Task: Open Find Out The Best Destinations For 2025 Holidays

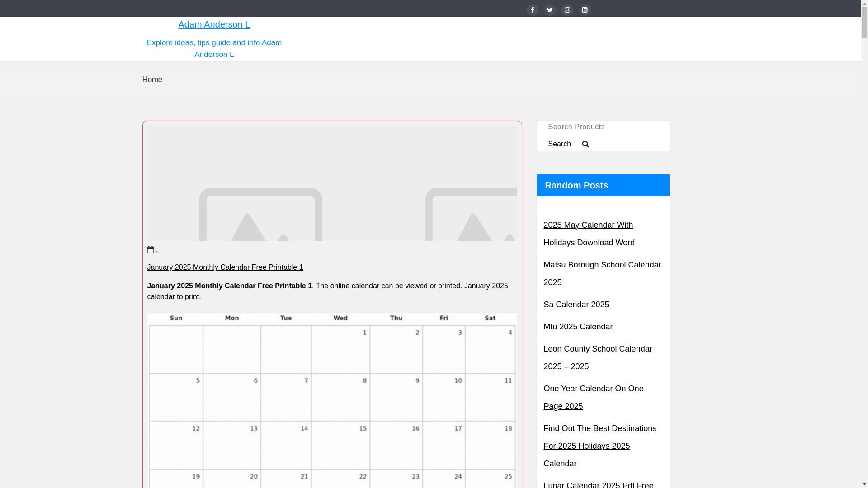Action: point(600,446)
